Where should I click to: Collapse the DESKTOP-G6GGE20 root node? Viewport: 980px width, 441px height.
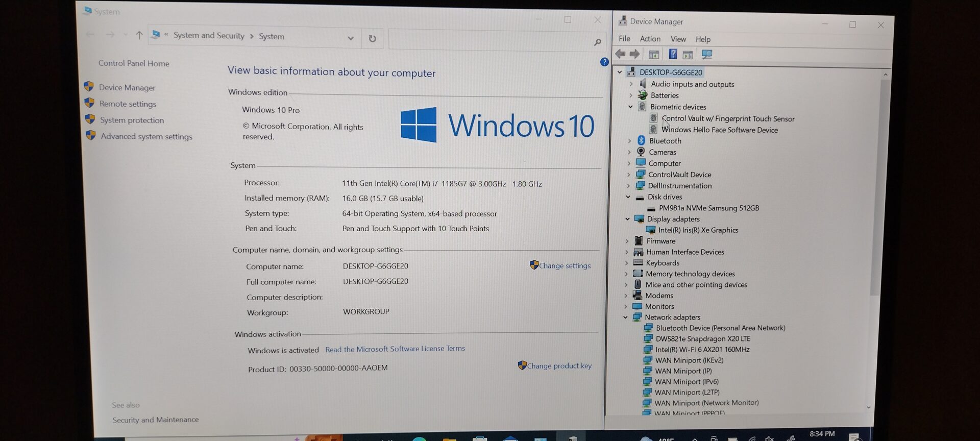click(620, 72)
